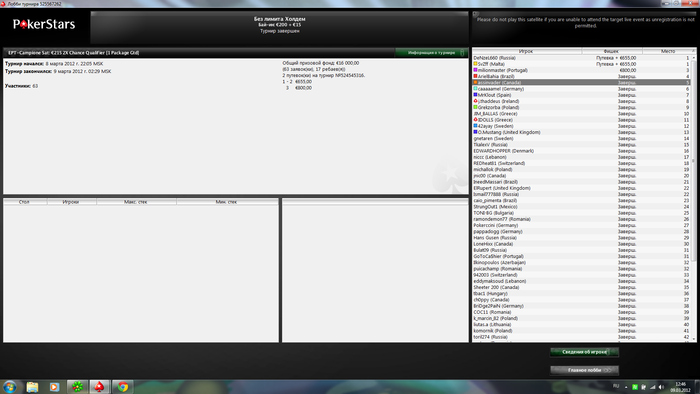The width and height of the screenshot is (700, 394).
Task: Click the Макс. стек column header
Action: [x=136, y=202]
